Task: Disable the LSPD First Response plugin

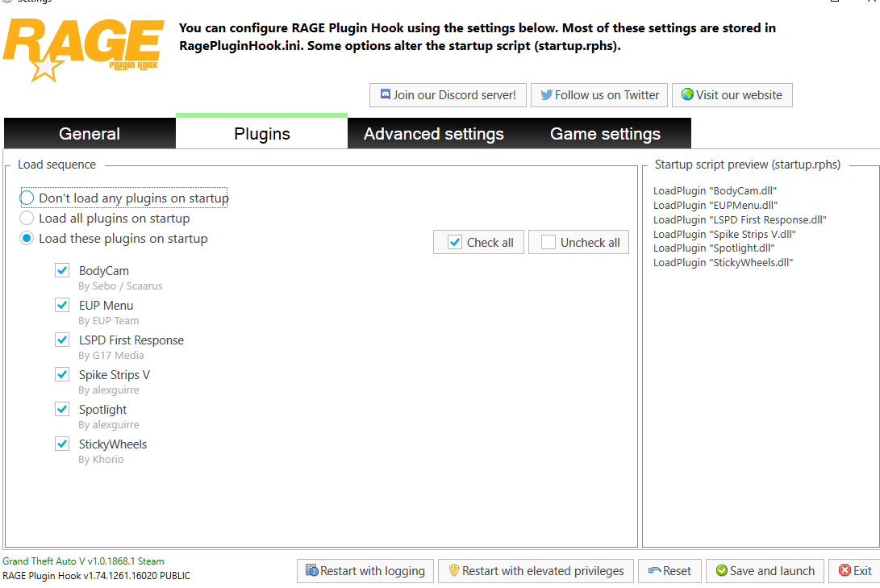Action: (62, 340)
